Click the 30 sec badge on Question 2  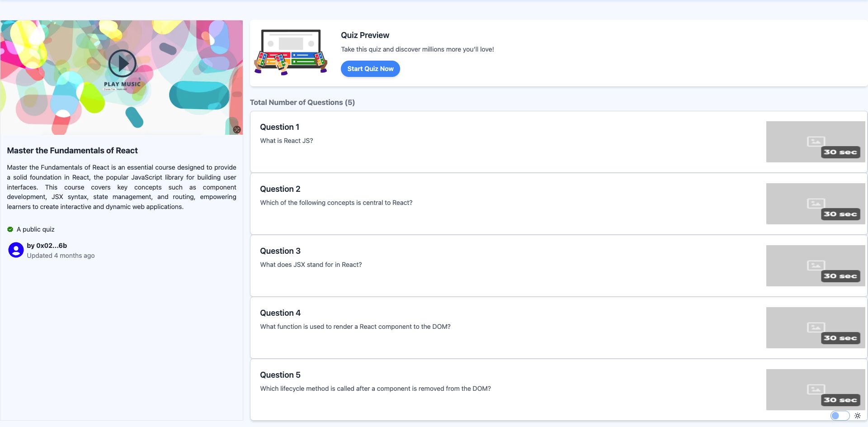click(840, 214)
